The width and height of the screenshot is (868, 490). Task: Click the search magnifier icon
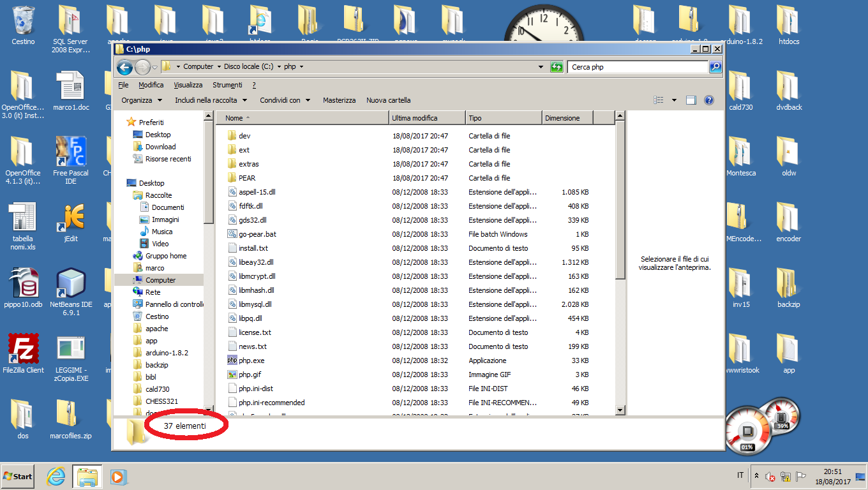point(715,67)
